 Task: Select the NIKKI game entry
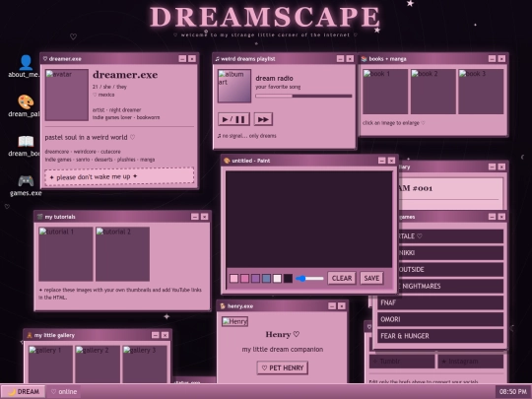[x=451, y=253]
